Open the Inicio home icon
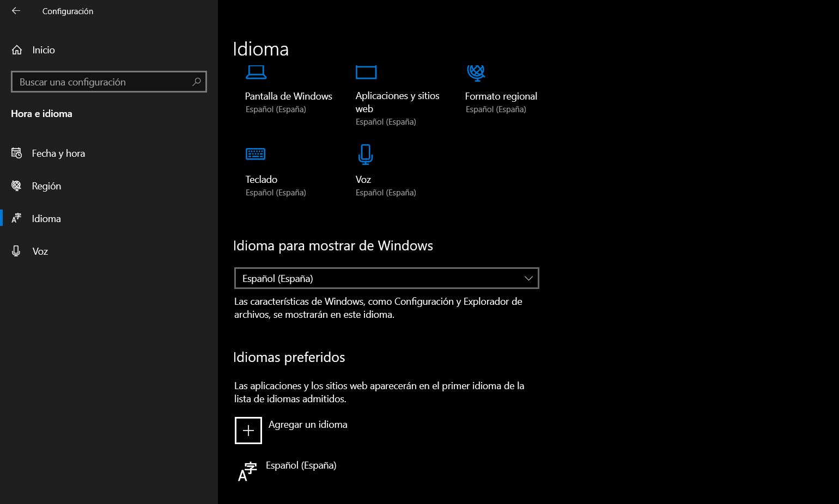Viewport: 839px width, 504px height. click(17, 50)
